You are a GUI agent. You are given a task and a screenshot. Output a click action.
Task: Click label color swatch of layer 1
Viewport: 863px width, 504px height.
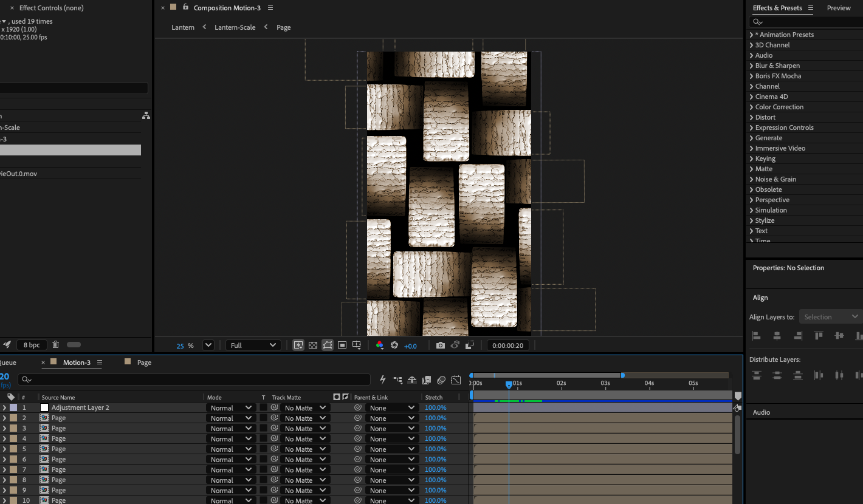tap(13, 407)
